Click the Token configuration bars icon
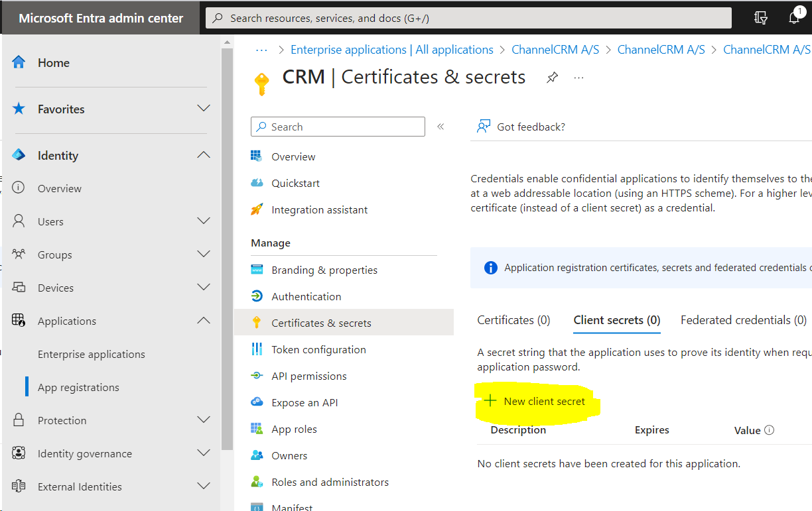The image size is (812, 511). click(257, 349)
